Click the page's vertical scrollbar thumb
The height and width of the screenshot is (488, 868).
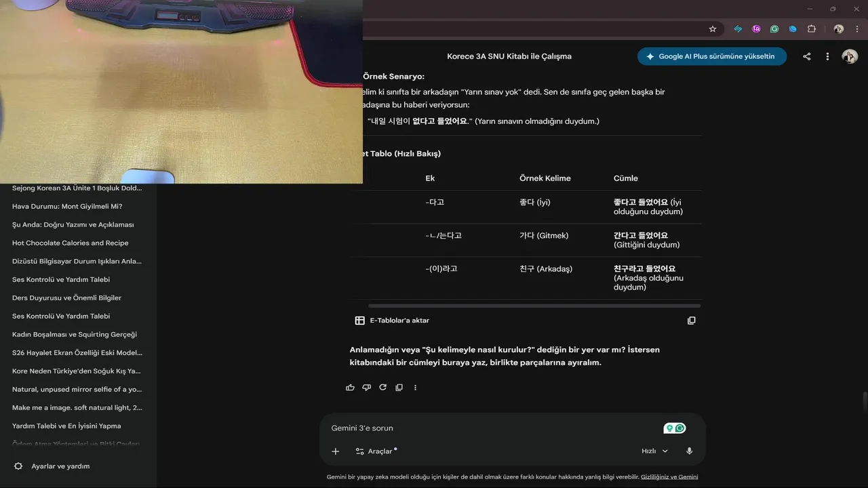point(865,401)
